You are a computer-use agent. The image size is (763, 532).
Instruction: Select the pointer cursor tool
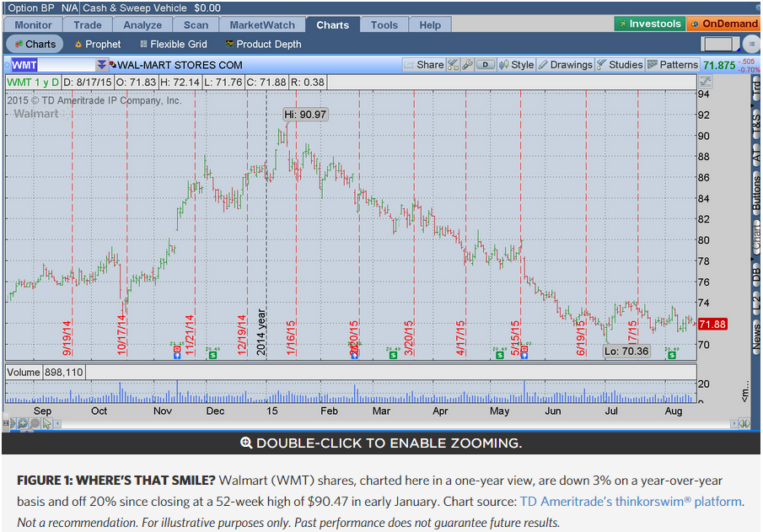(46, 424)
